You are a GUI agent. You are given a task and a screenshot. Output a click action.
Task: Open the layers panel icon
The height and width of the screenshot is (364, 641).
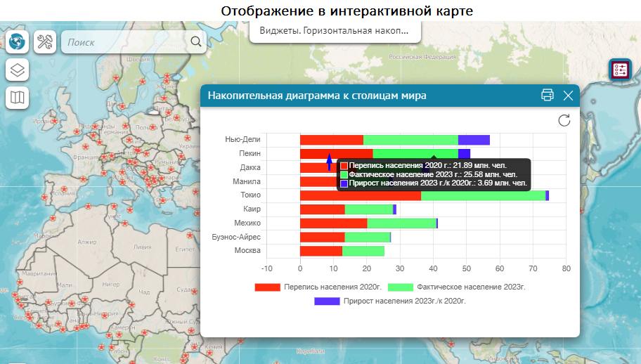(18, 70)
